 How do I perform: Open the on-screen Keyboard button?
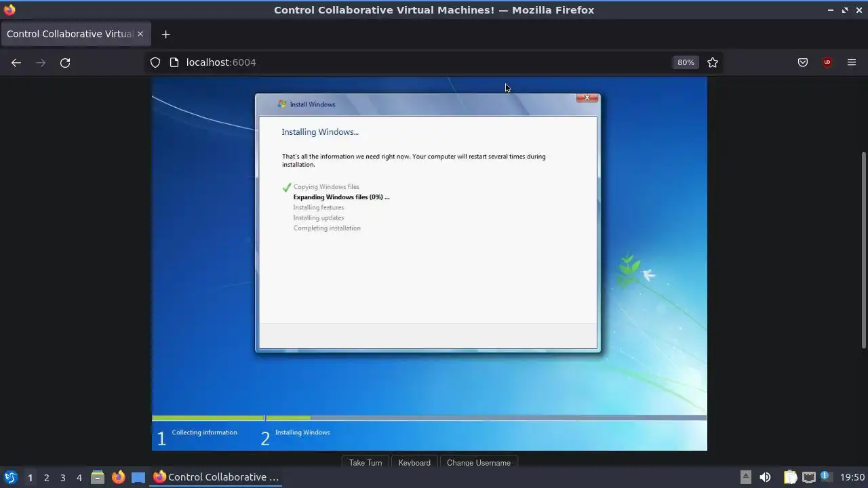point(414,462)
